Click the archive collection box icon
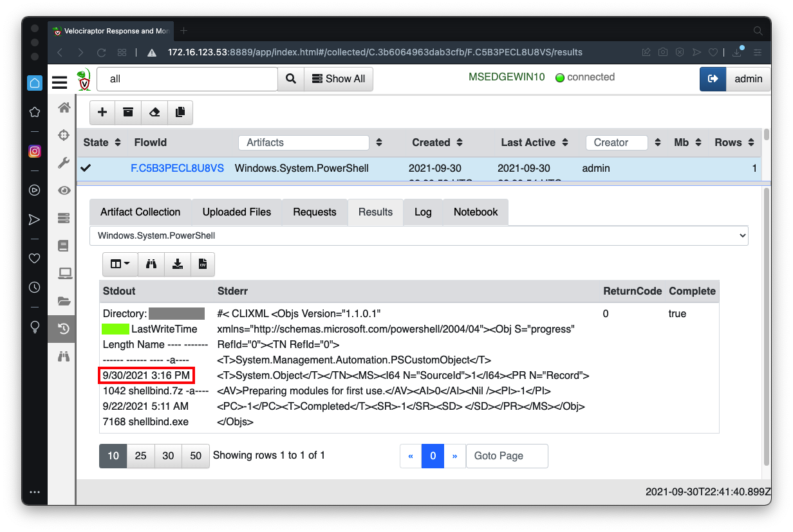793x532 pixels. [128, 112]
